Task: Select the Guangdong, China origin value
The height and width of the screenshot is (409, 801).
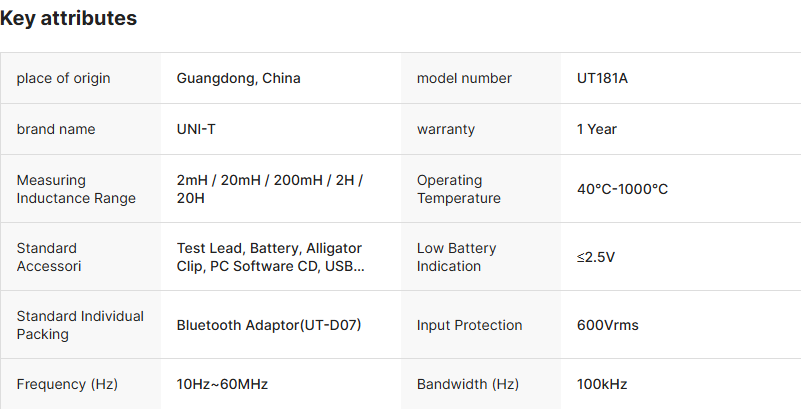Action: click(238, 78)
